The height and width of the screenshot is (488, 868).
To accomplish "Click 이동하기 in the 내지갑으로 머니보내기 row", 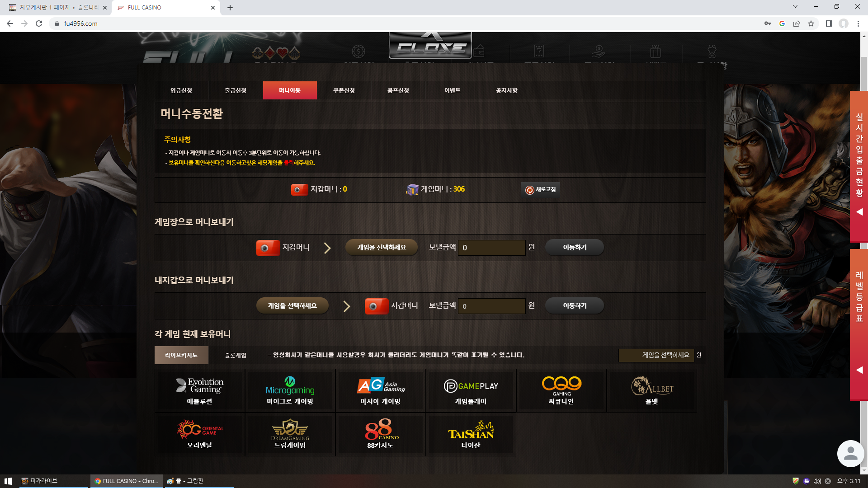I will [575, 306].
